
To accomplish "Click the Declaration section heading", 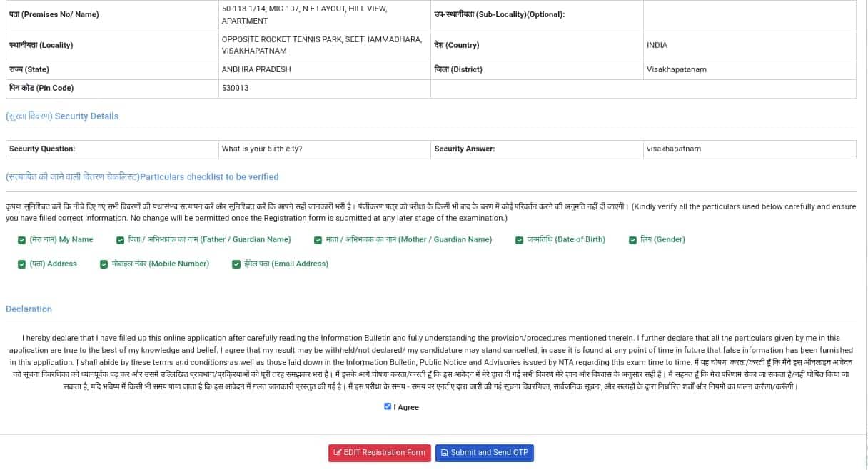I will (29, 309).
